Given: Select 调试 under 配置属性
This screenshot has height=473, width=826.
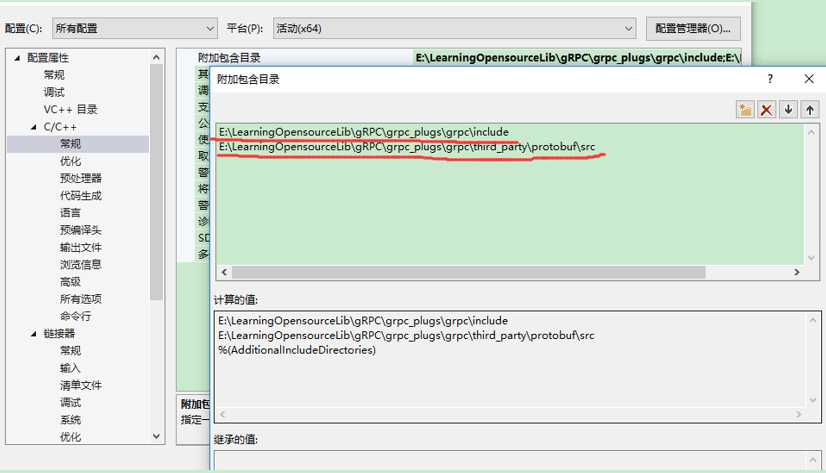Looking at the screenshot, I should 54,92.
